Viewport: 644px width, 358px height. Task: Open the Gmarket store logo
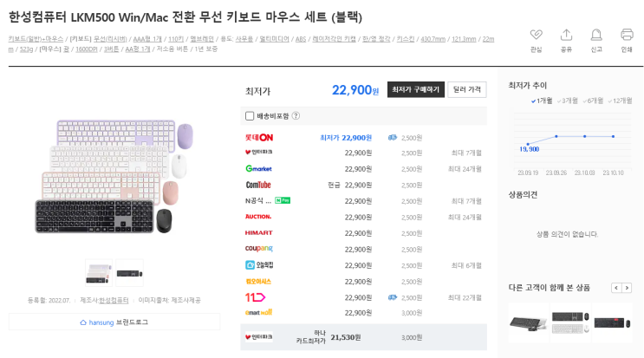258,169
